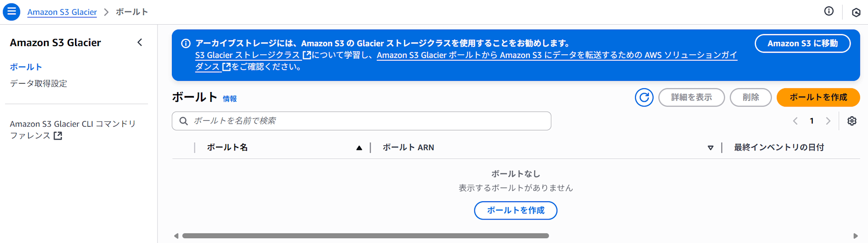Open table preferences gear icon
Screen dimensions: 868x243
point(852,121)
